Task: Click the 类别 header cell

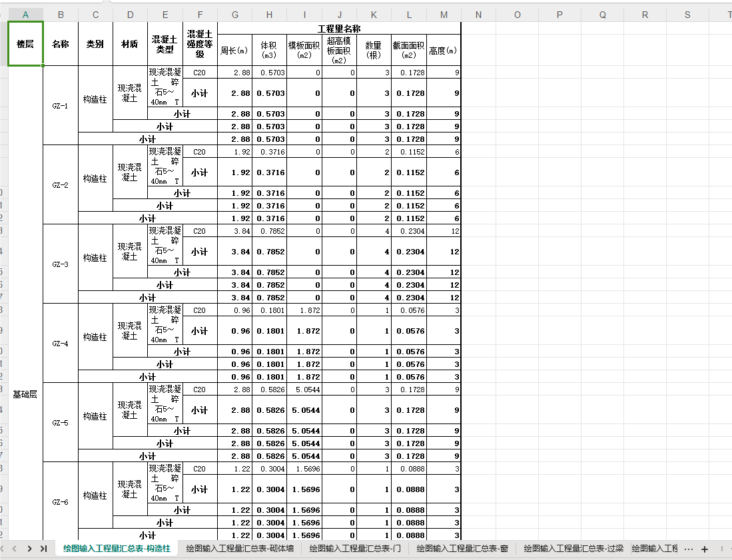Action: click(x=96, y=44)
